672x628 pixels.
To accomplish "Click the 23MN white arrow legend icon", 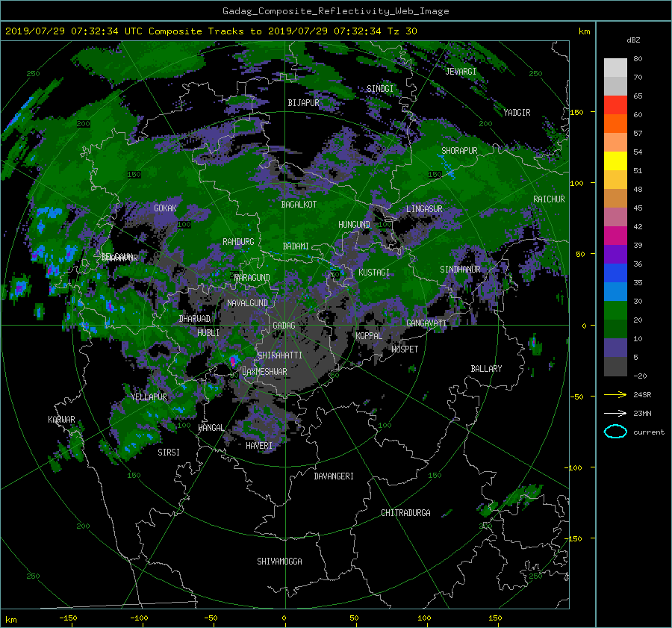I will tap(615, 413).
